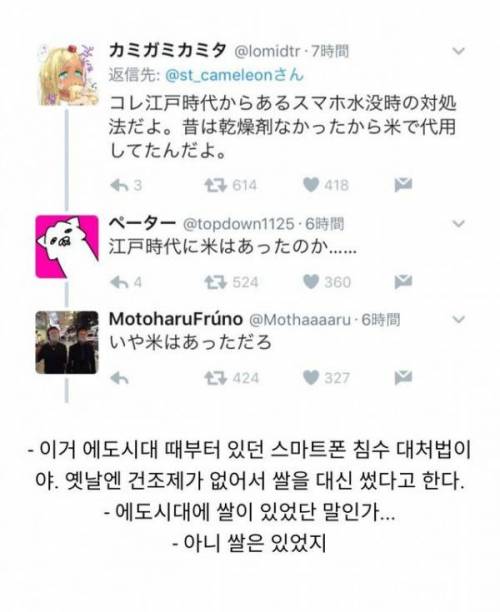Reply to the MotoharuFrúno tweet

[119, 378]
